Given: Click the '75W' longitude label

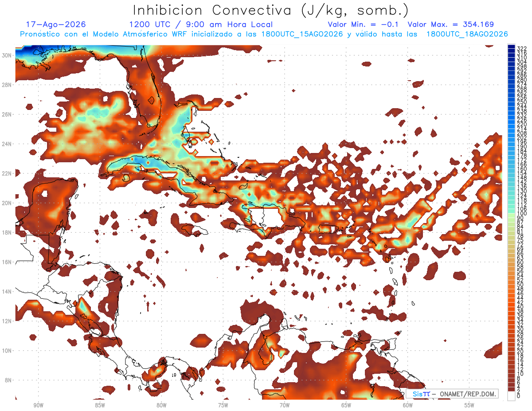Looking at the screenshot, I should 223,405.
